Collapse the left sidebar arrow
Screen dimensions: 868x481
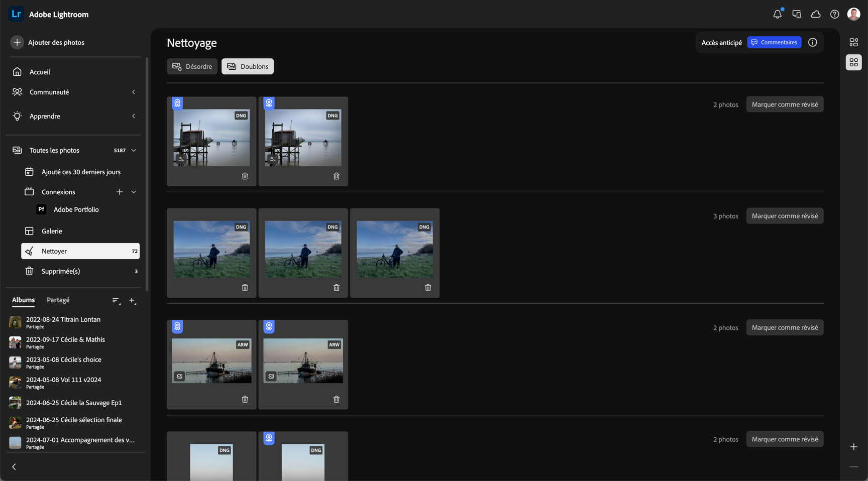[x=14, y=467]
